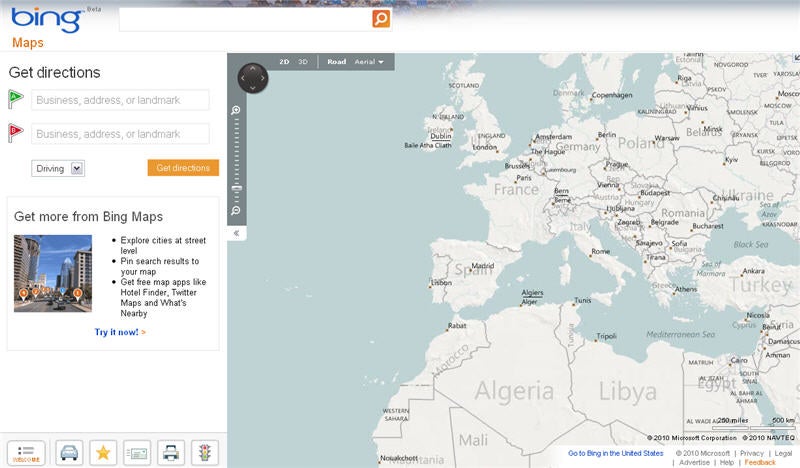Click the start location input field
The height and width of the screenshot is (468, 800).
pos(120,100)
